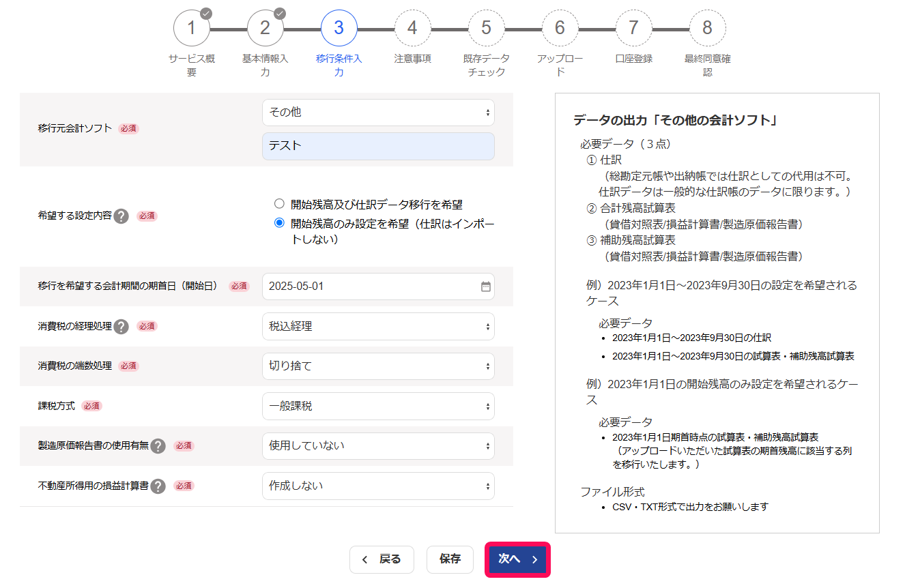Click the 戻る back button
Image resolution: width=905 pixels, height=588 pixels.
pyautogui.click(x=382, y=560)
